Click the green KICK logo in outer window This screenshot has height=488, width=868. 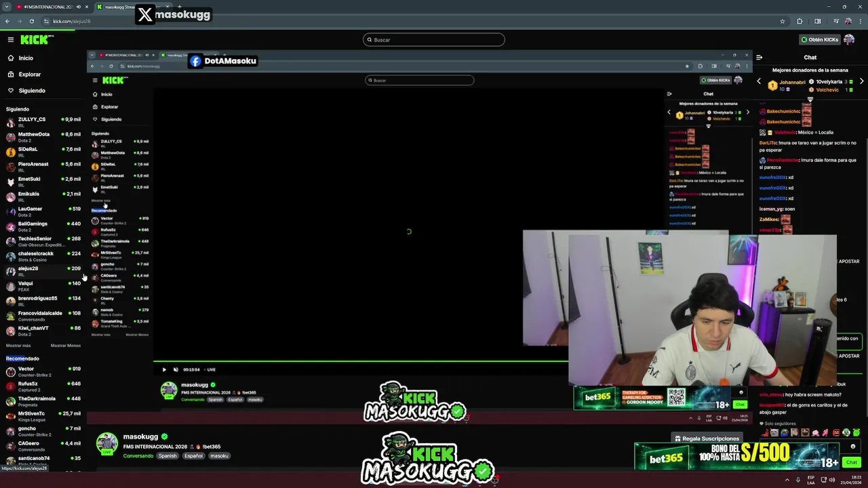pos(34,40)
